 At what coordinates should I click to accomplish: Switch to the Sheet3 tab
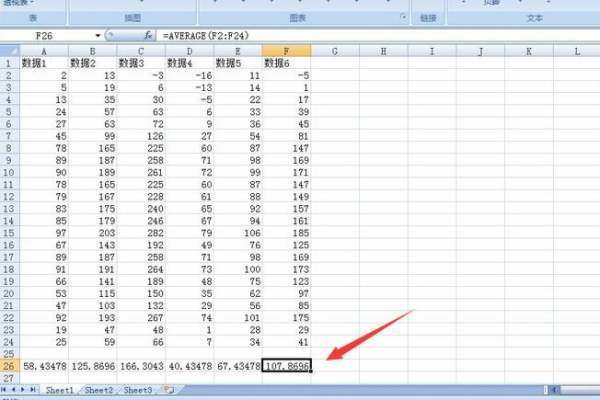pos(138,390)
